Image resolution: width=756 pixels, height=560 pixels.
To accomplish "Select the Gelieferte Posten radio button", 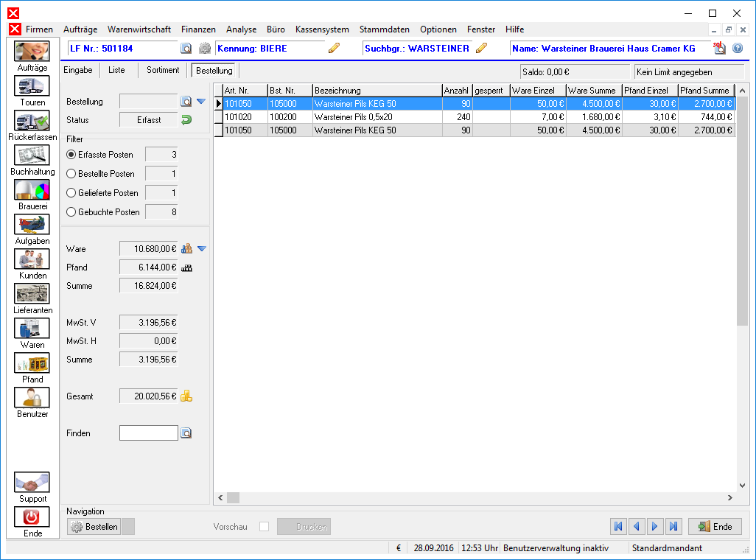I will [x=71, y=193].
